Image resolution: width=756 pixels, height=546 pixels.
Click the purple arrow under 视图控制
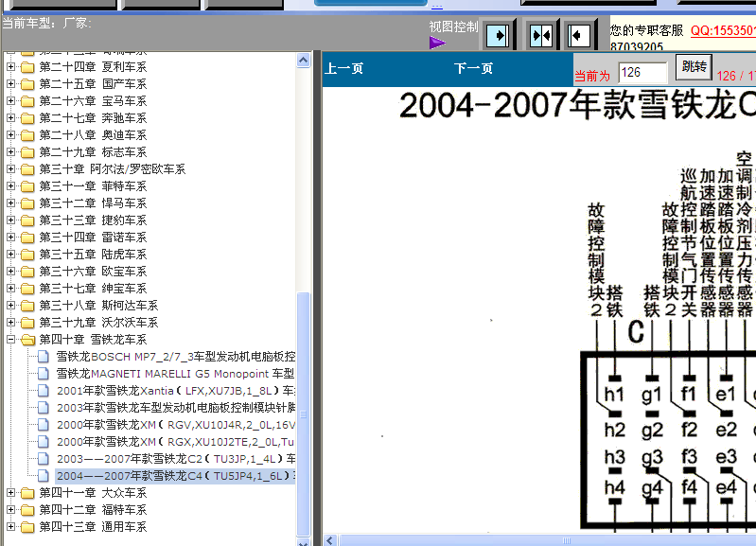point(437,43)
